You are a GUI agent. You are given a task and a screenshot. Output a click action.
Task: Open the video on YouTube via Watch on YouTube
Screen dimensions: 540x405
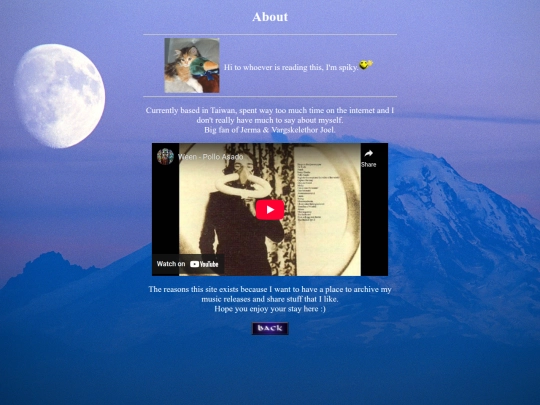coord(188,264)
